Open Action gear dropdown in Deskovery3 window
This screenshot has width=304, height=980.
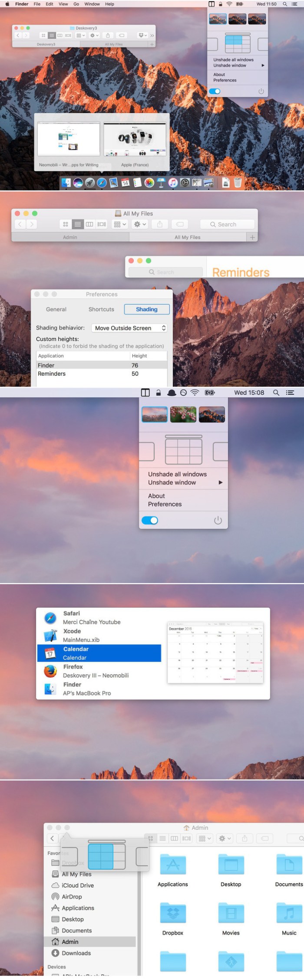(94, 36)
